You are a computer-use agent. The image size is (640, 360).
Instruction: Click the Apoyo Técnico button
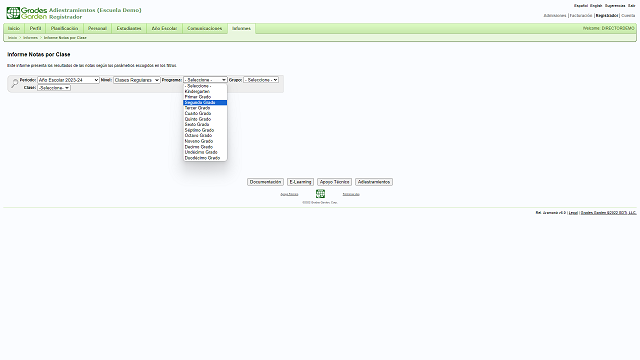click(x=335, y=182)
